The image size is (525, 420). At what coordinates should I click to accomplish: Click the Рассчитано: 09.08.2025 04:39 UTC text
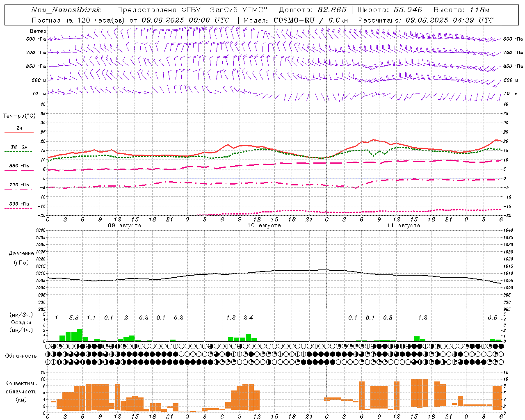coord(426,20)
